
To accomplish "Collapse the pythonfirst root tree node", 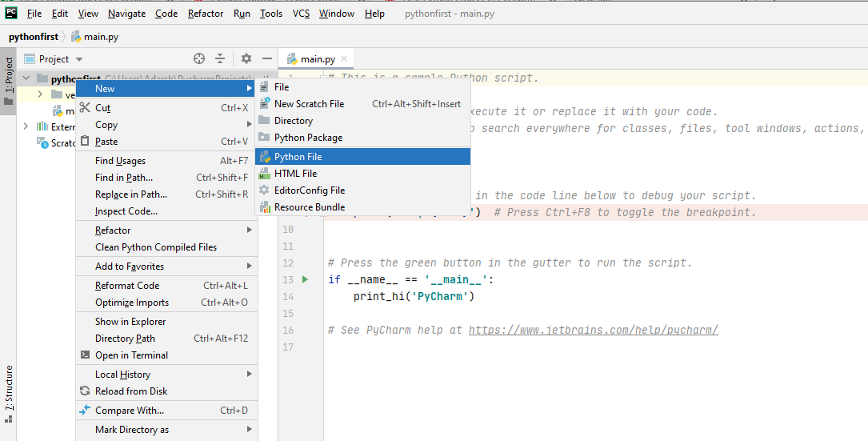I will click(x=26, y=78).
